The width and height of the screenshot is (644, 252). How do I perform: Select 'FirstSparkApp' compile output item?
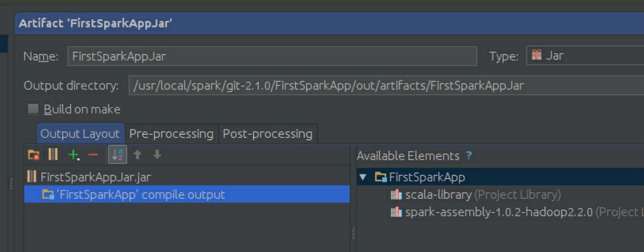coord(140,194)
